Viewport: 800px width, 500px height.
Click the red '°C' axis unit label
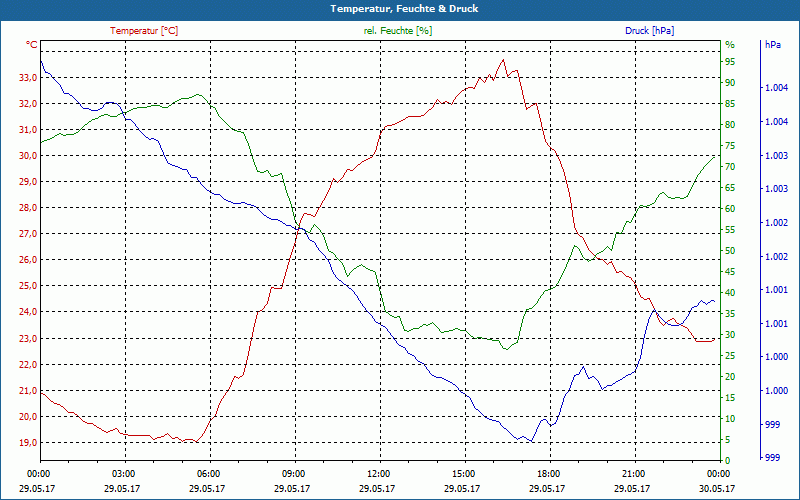click(32, 45)
